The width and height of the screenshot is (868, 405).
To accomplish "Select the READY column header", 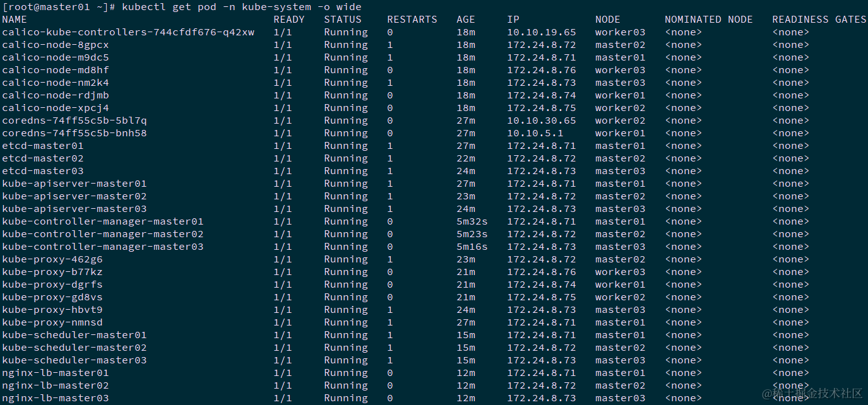I will (x=289, y=20).
